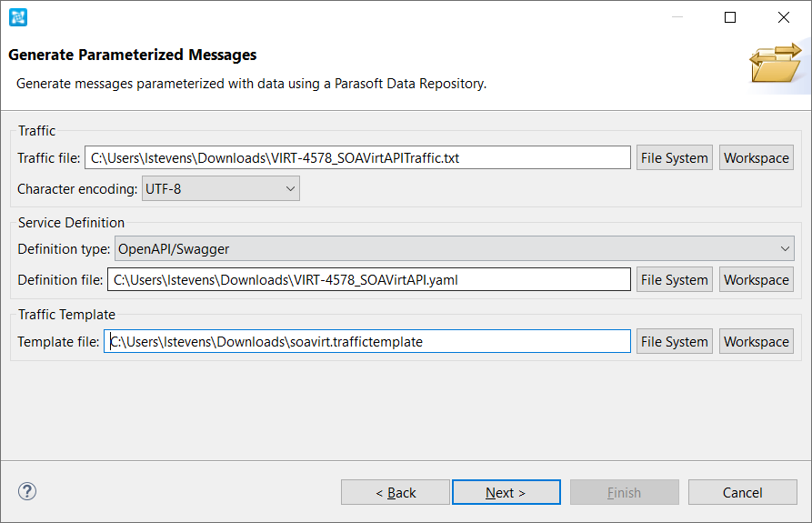Screen dimensions: 812x523
Task: Click the help question mark icon
Action: tap(27, 491)
